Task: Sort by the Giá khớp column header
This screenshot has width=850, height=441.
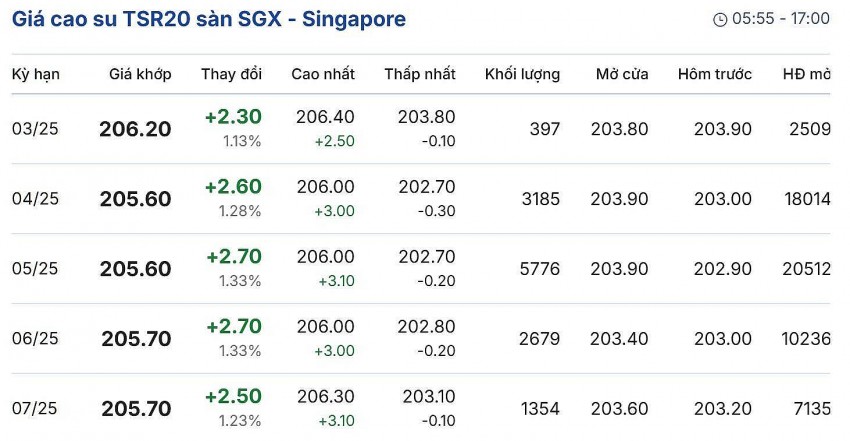Action: (140, 75)
